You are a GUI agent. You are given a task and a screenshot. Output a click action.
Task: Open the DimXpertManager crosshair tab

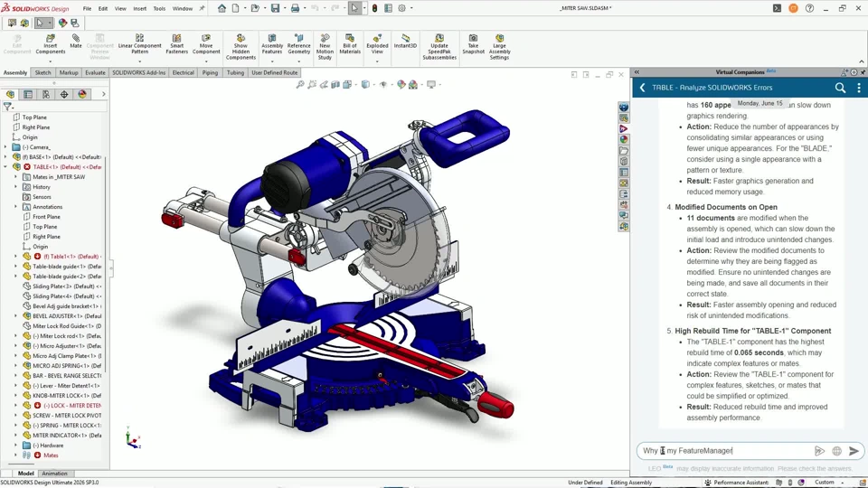[x=64, y=94]
